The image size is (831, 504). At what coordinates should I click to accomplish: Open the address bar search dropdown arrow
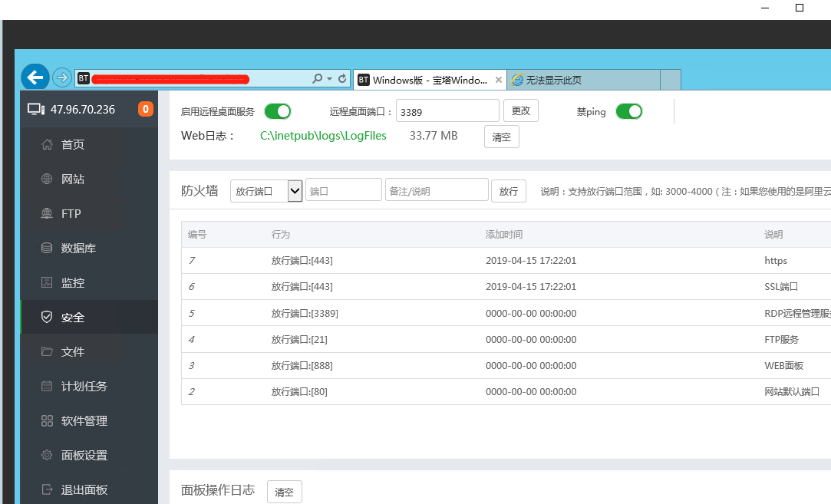click(x=330, y=78)
